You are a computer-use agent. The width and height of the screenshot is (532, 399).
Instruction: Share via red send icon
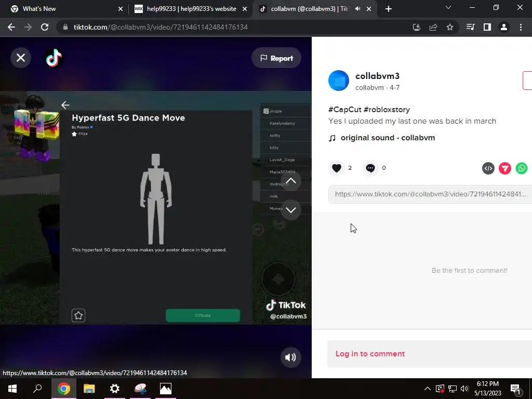(x=505, y=168)
